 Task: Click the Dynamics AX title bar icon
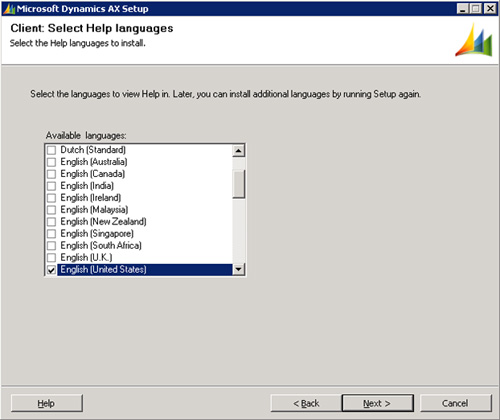[9, 8]
